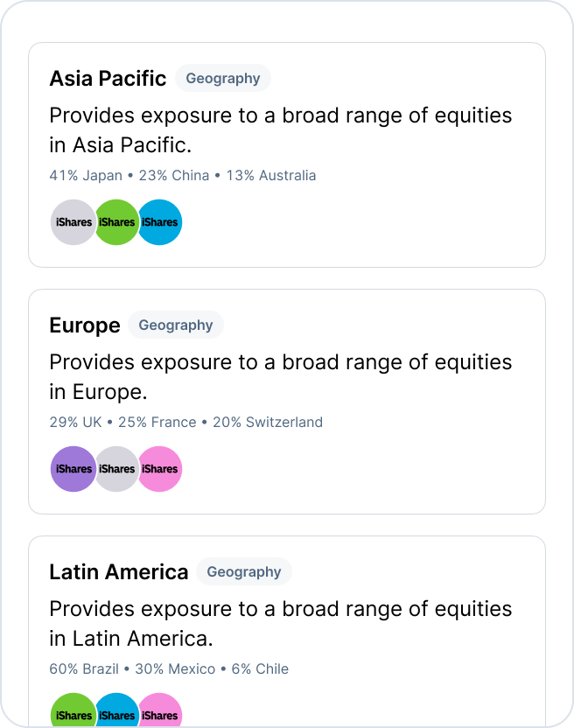The height and width of the screenshot is (728, 574).
Task: Open the Asia Pacific title
Action: point(108,79)
